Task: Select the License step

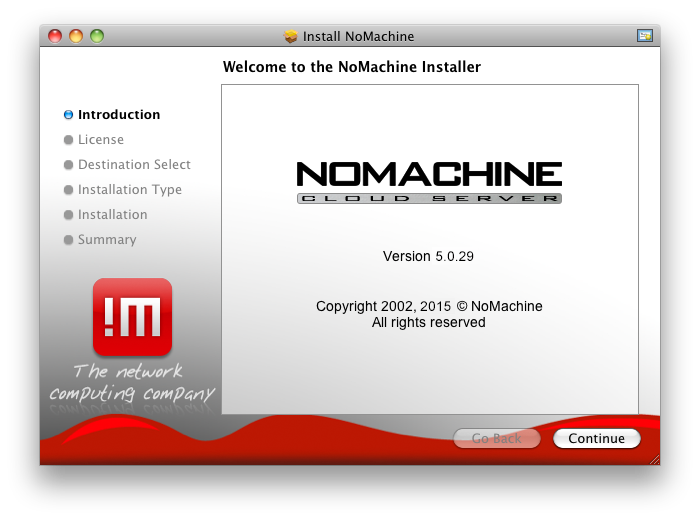Action: [101, 140]
